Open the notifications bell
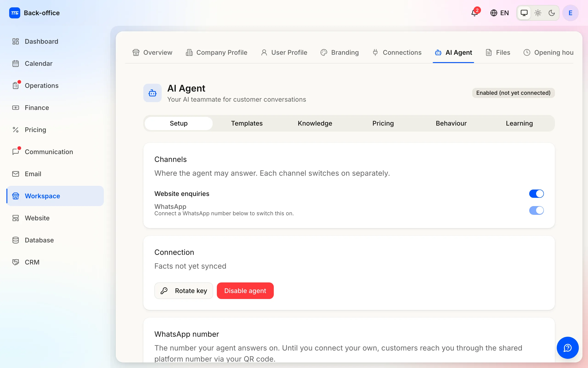The width and height of the screenshot is (588, 368). [x=475, y=13]
